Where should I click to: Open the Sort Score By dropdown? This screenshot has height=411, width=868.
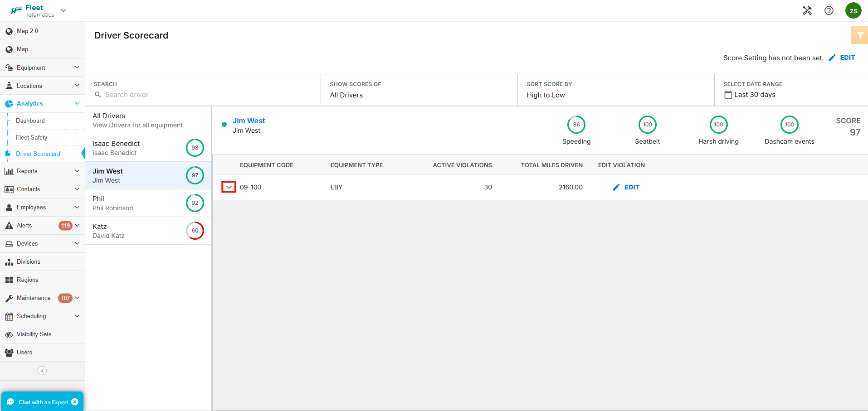pos(615,95)
